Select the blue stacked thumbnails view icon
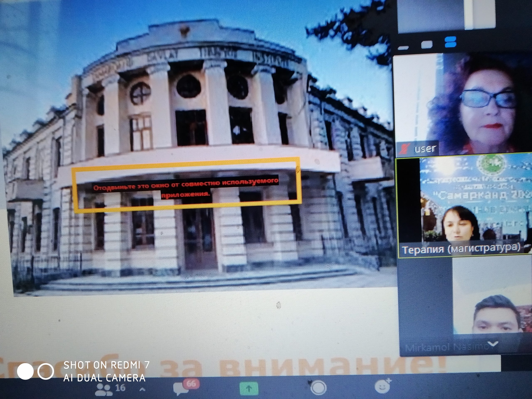 click(451, 42)
